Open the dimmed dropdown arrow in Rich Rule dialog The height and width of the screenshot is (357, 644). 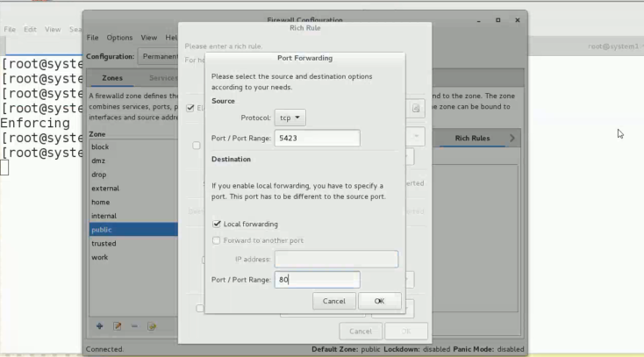tap(416, 136)
